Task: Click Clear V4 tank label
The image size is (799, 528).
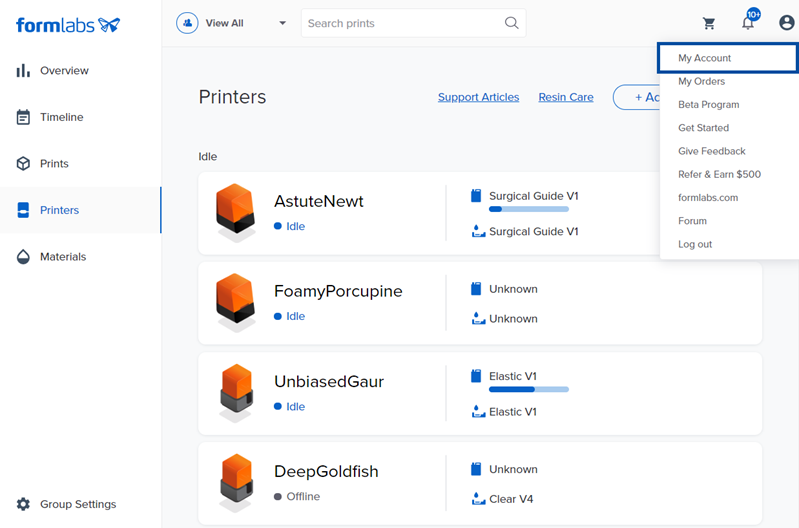Action: pyautogui.click(x=511, y=499)
